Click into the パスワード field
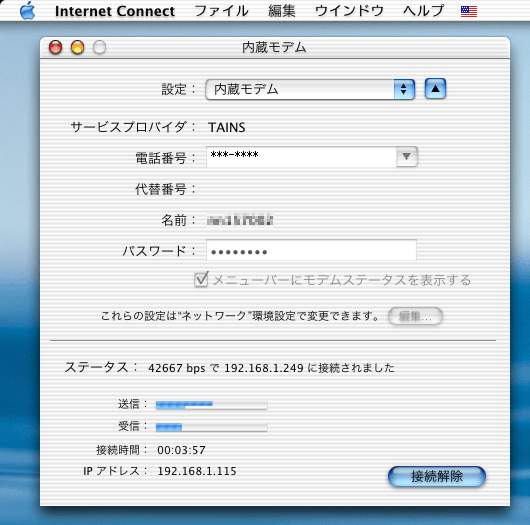The width and height of the screenshot is (530, 525). (x=311, y=250)
